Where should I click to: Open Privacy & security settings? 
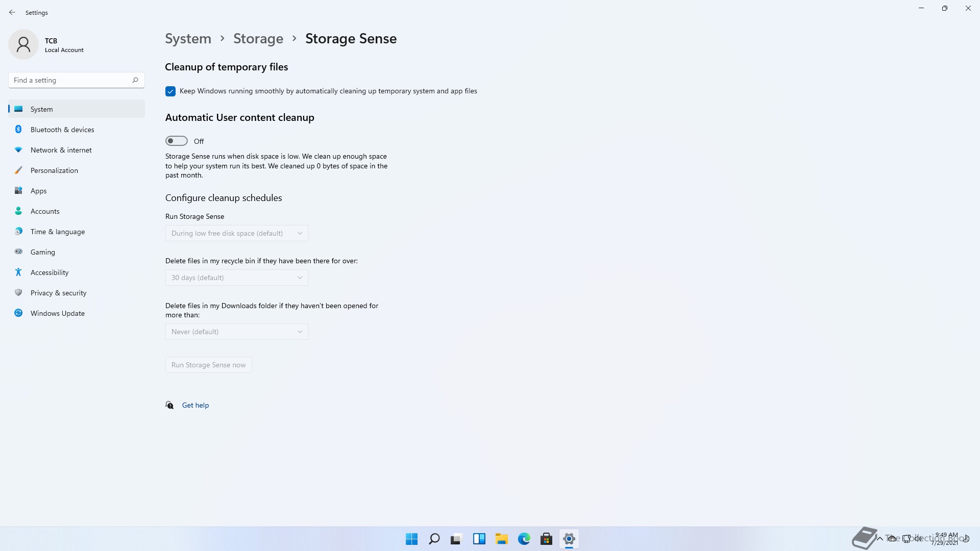[x=77, y=293]
